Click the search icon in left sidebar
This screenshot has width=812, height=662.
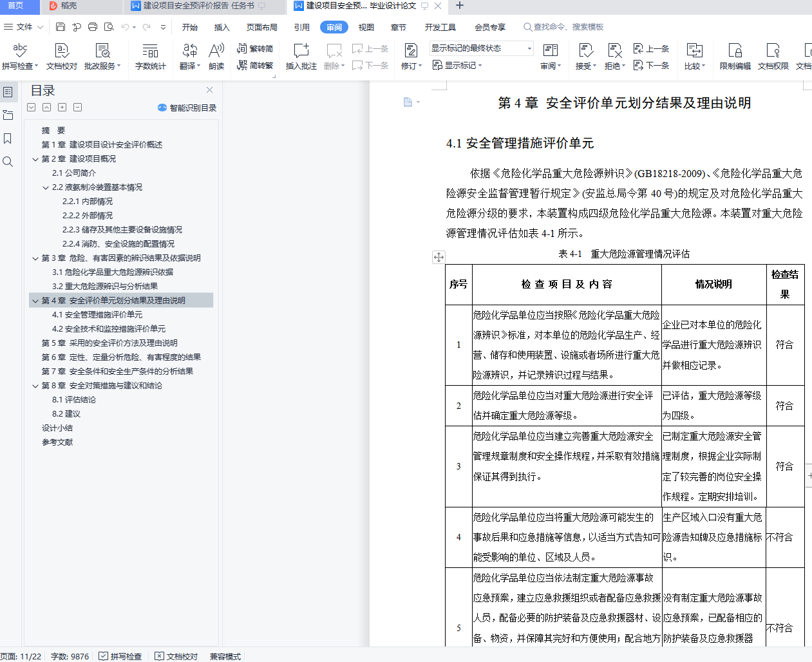click(8, 162)
